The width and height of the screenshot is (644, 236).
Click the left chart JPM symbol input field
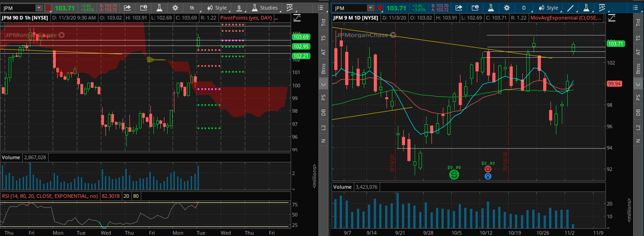pyautogui.click(x=18, y=8)
